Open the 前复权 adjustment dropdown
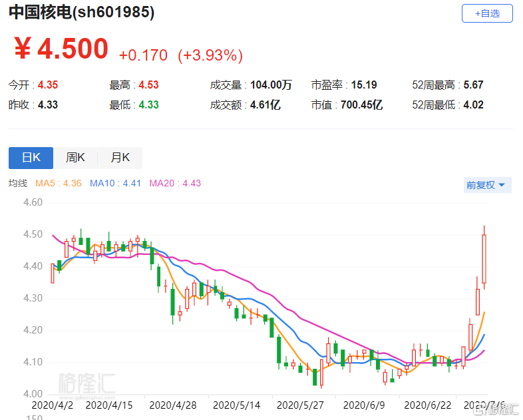Viewport: 523px width, 420px height. point(487,185)
